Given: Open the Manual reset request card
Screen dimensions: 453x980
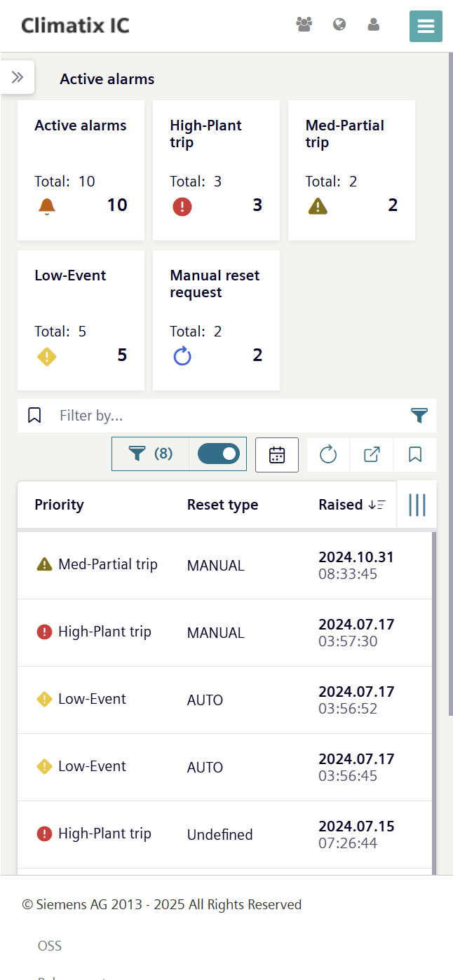Looking at the screenshot, I should coord(216,320).
